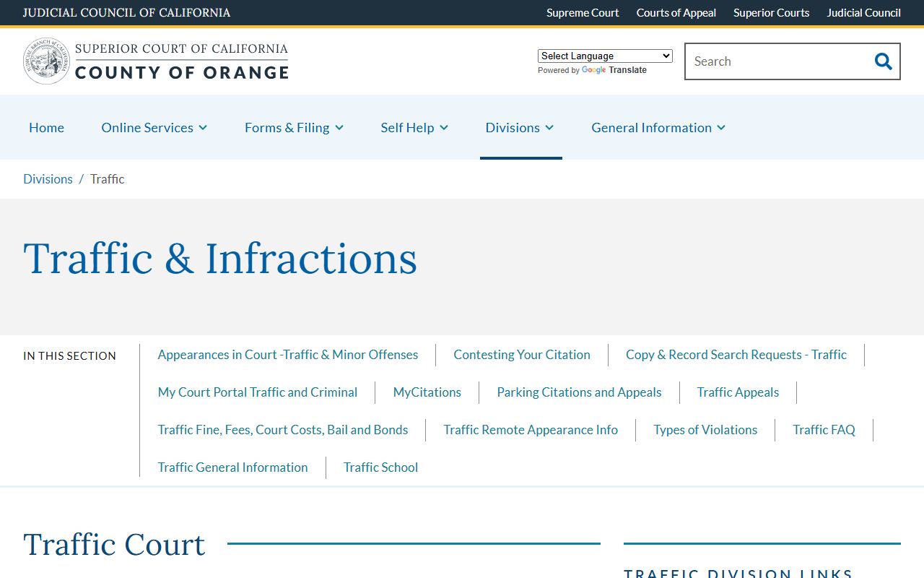The width and height of the screenshot is (924, 578).
Task: Open the Traffic FAQ link
Action: click(824, 430)
